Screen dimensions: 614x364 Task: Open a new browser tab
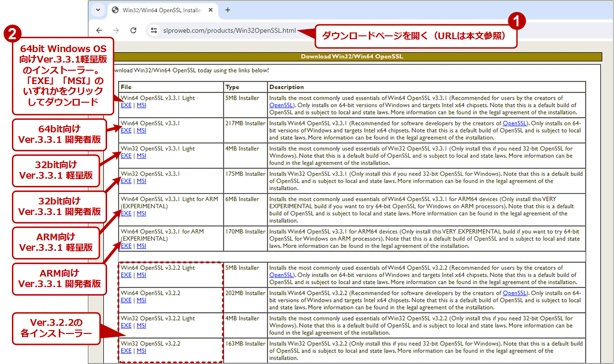pyautogui.click(x=228, y=10)
